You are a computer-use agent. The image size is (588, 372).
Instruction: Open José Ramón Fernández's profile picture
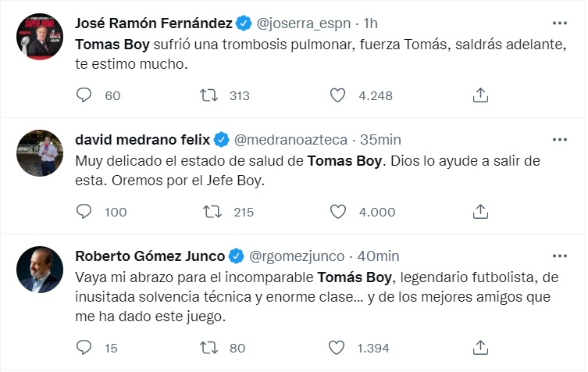pos(40,37)
